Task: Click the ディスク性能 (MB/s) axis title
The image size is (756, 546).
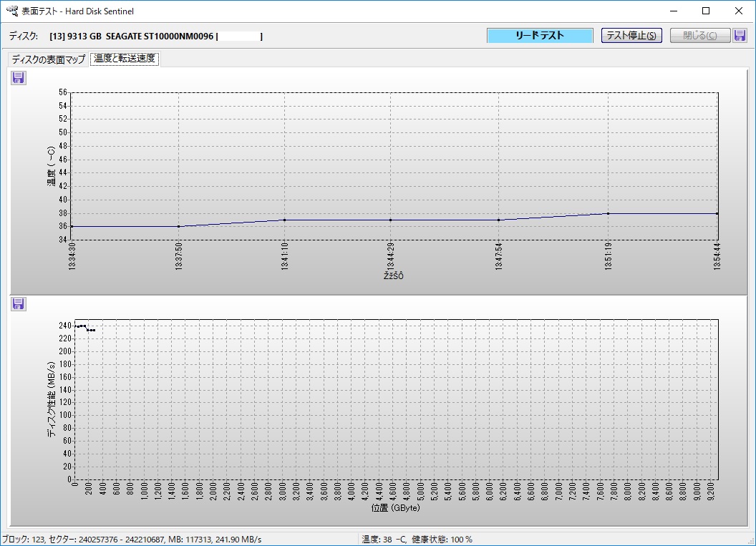Action: pos(51,399)
